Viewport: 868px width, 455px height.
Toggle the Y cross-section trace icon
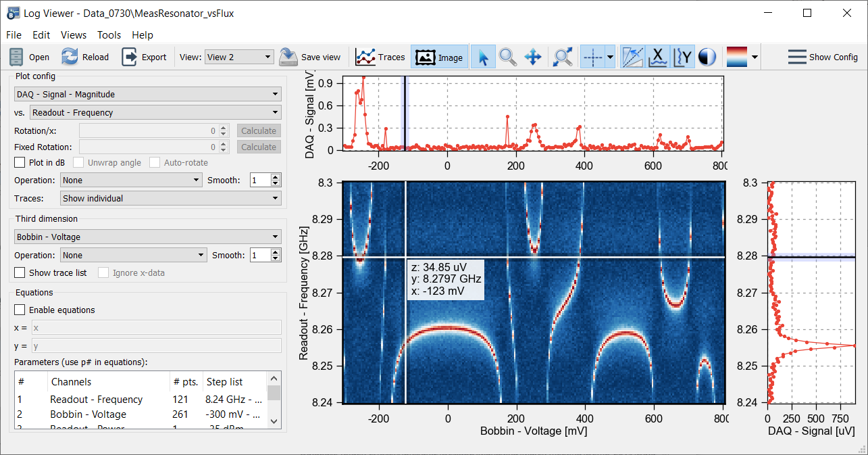coord(684,57)
